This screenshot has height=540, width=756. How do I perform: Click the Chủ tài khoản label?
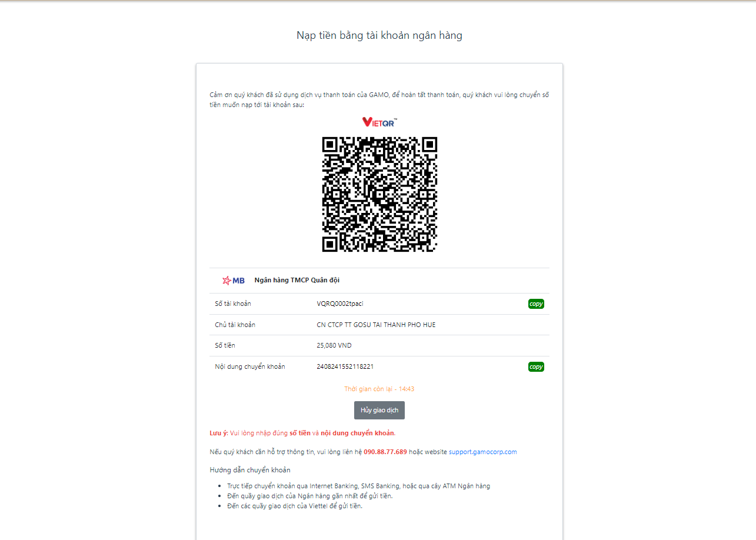tap(235, 325)
